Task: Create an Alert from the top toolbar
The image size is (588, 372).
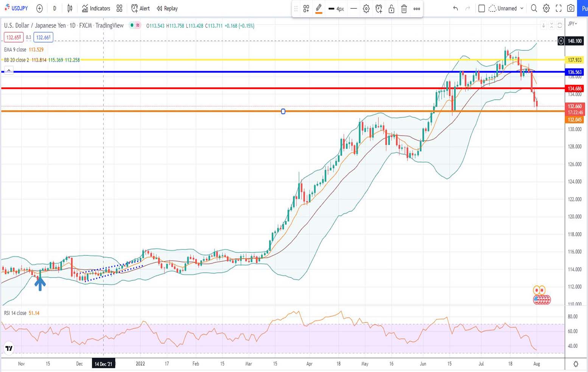Action: [140, 8]
